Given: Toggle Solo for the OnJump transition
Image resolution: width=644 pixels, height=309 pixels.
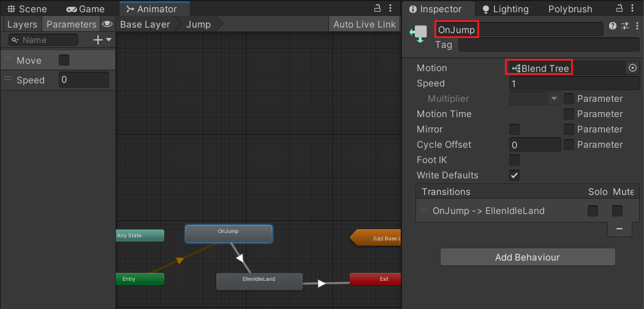Looking at the screenshot, I should pyautogui.click(x=593, y=211).
